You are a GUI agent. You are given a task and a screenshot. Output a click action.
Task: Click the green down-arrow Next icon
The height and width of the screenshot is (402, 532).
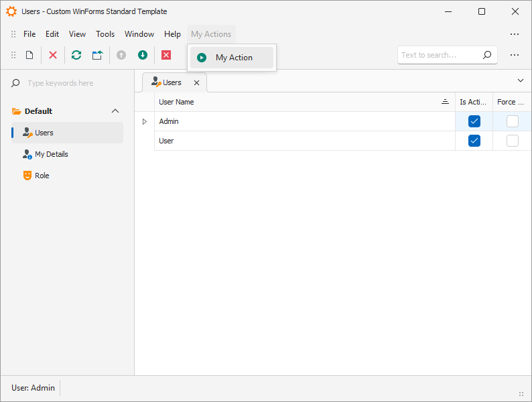143,55
